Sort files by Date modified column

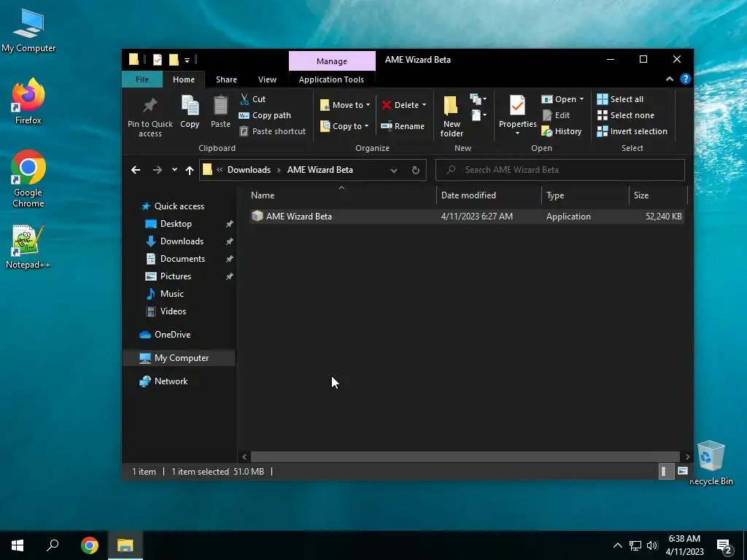[488, 195]
